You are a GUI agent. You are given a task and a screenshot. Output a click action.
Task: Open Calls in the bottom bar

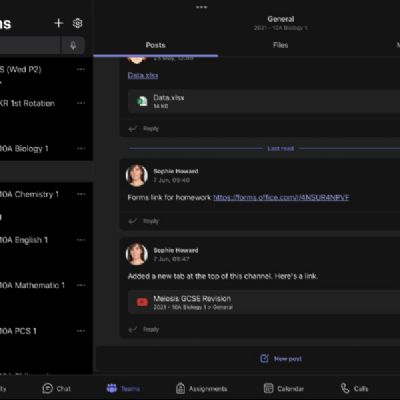(354, 388)
